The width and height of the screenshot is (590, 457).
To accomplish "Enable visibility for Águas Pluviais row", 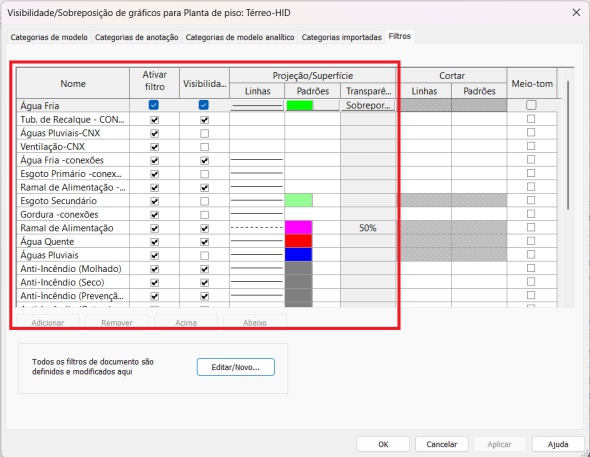I will (204, 255).
